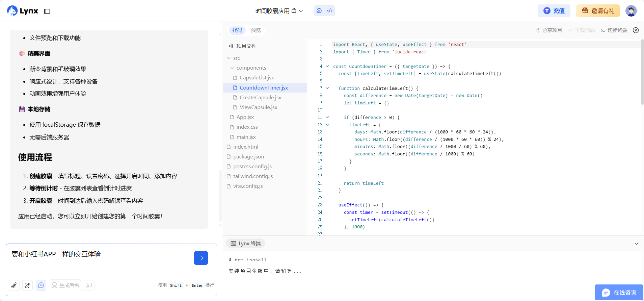Viewport: 644px width, 301px height.
Task: Click the 使用流程 heading
Action: click(35, 157)
